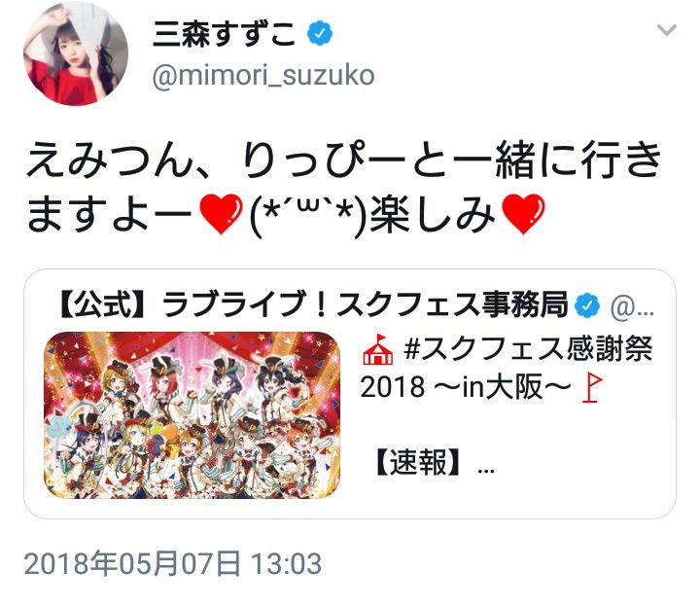Click the red flag emoji after 大阪
The width and height of the screenshot is (700, 606).
[591, 387]
